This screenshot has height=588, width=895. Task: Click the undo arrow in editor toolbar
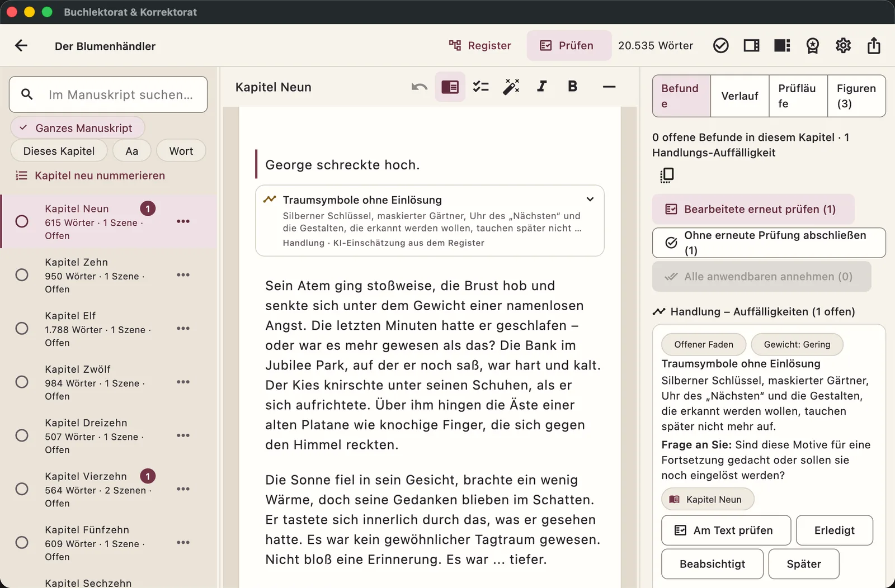pyautogui.click(x=420, y=87)
